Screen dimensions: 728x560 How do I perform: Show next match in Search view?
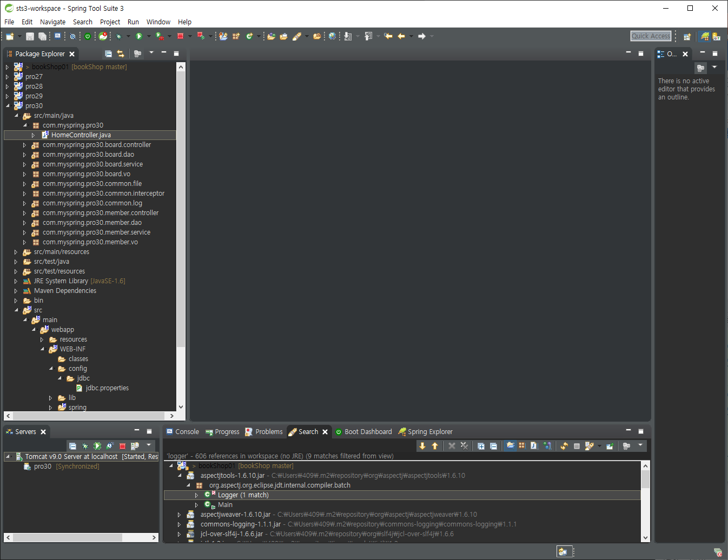422,446
